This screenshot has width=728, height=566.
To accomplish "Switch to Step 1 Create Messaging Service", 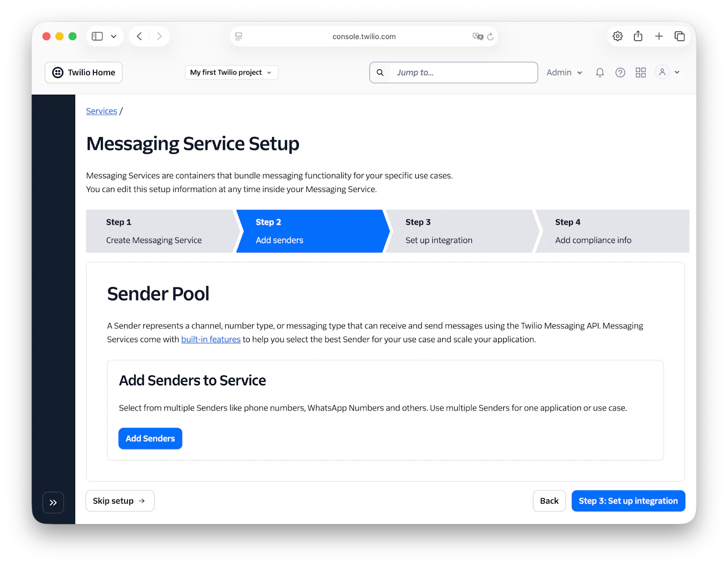I will [x=154, y=231].
